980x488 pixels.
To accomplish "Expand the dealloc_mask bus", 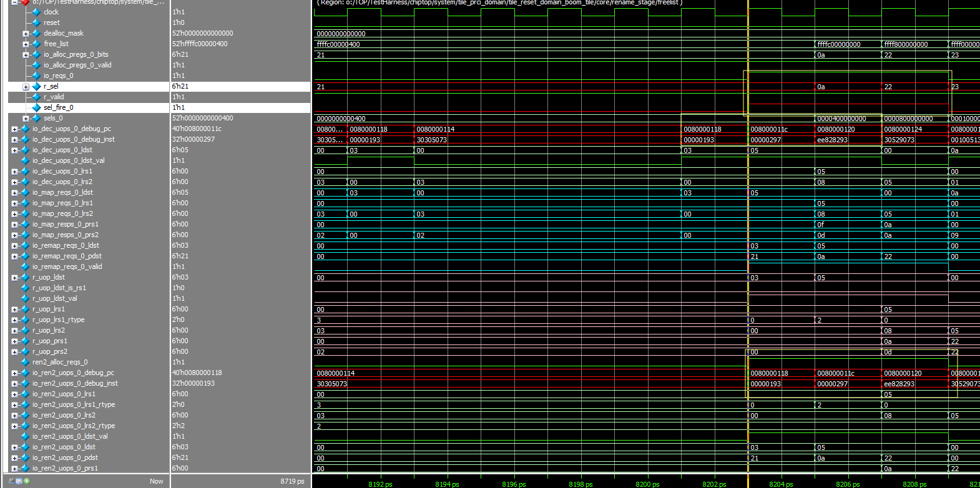I will click(26, 34).
